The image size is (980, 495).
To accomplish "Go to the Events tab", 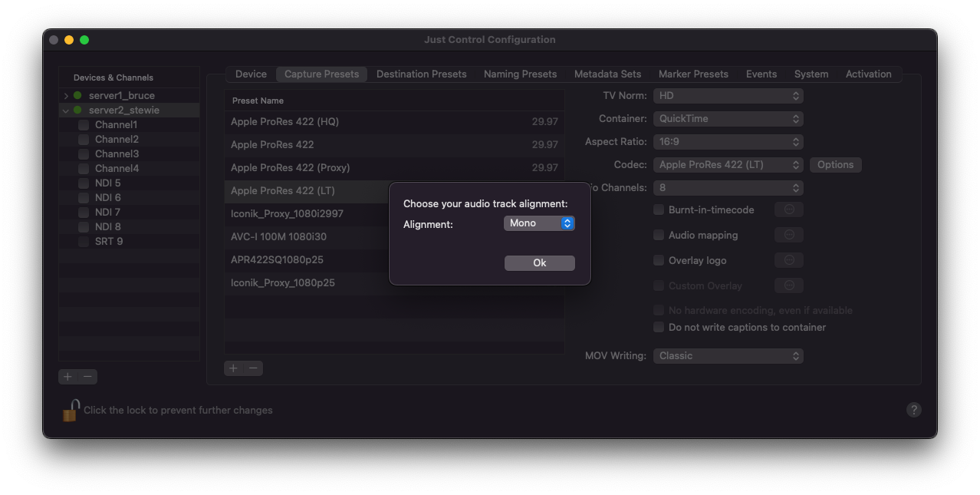I will point(761,74).
